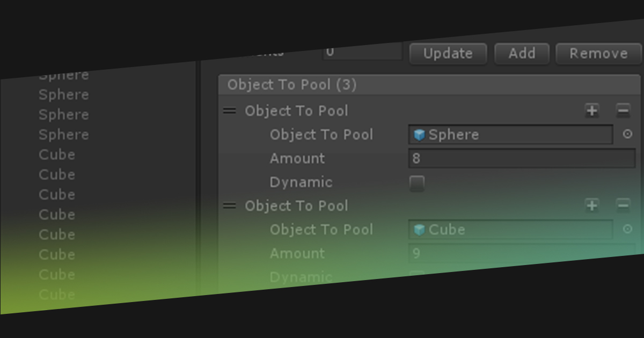This screenshot has width=644, height=338.
Task: Click the plus icon on the second Object To Pool
Action: coord(591,205)
